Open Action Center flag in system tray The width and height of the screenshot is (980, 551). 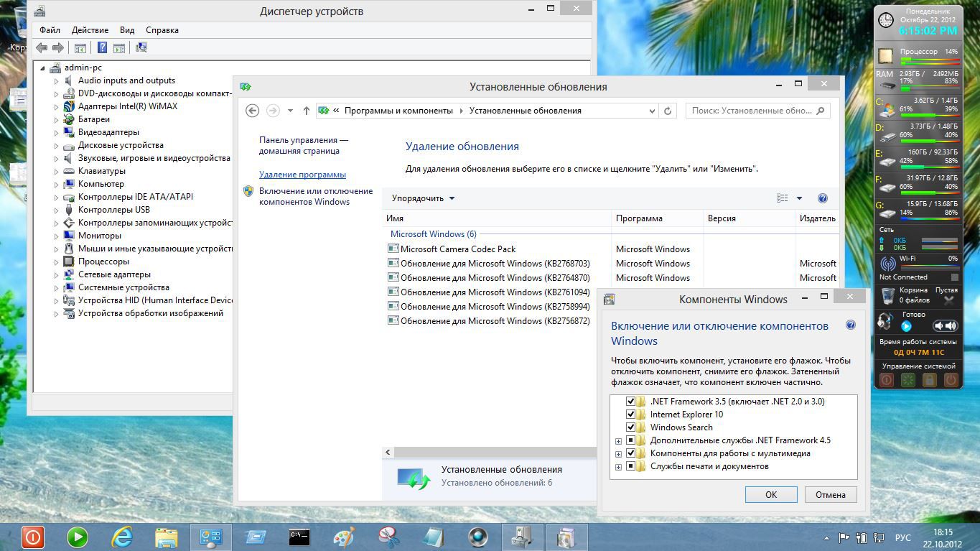point(844,537)
